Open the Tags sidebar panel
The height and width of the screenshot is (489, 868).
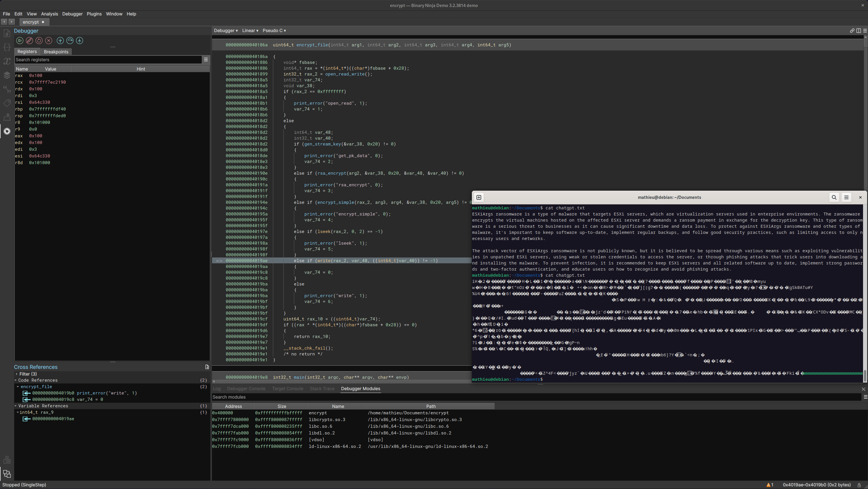(x=7, y=103)
